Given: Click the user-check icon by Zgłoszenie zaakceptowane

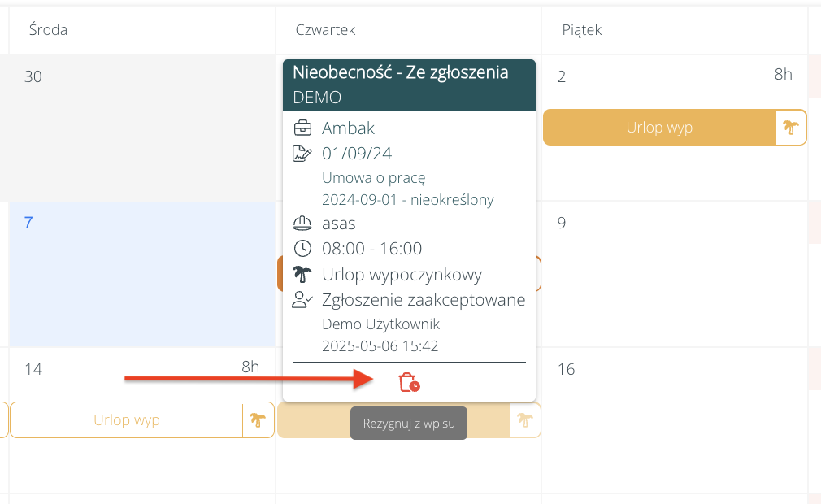Looking at the screenshot, I should (302, 300).
